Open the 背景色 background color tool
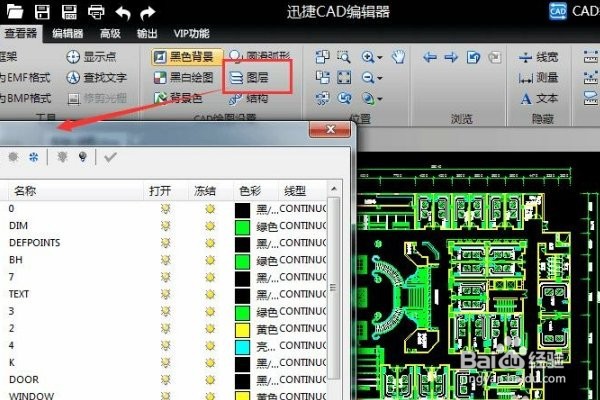Image resolution: width=600 pixels, height=400 pixels. tap(178, 98)
